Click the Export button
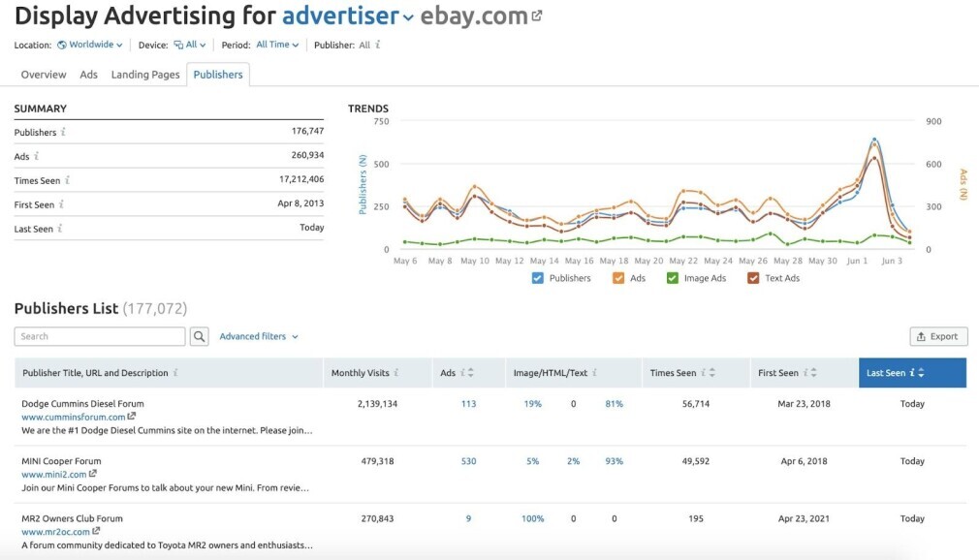The width and height of the screenshot is (979, 560). point(938,336)
